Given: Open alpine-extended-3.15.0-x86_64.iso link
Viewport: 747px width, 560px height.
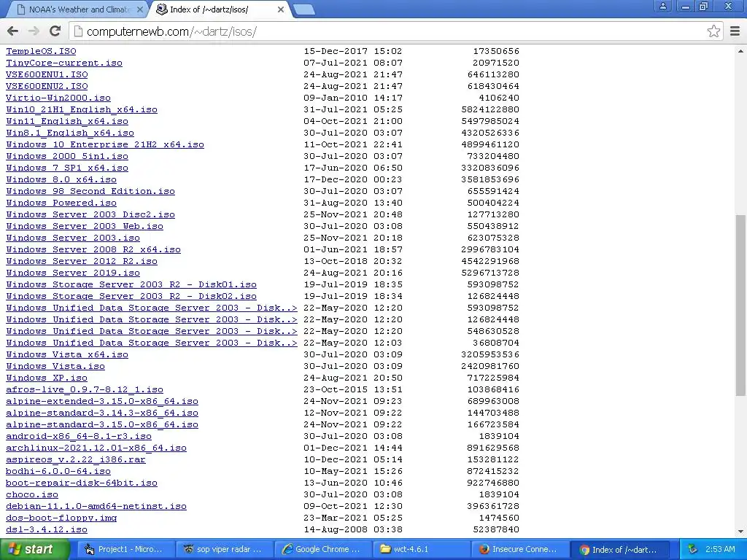Looking at the screenshot, I should click(102, 401).
